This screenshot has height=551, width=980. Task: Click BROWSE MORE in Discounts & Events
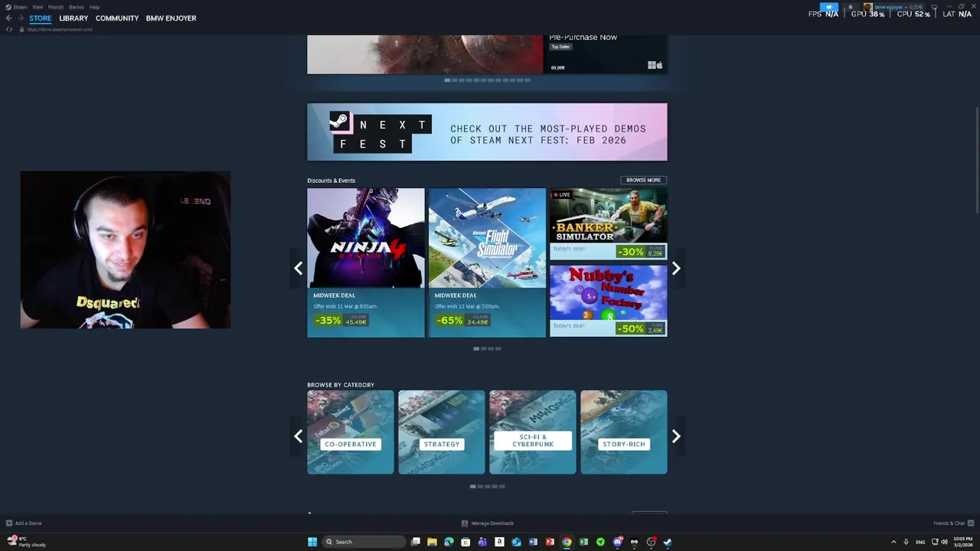click(643, 180)
